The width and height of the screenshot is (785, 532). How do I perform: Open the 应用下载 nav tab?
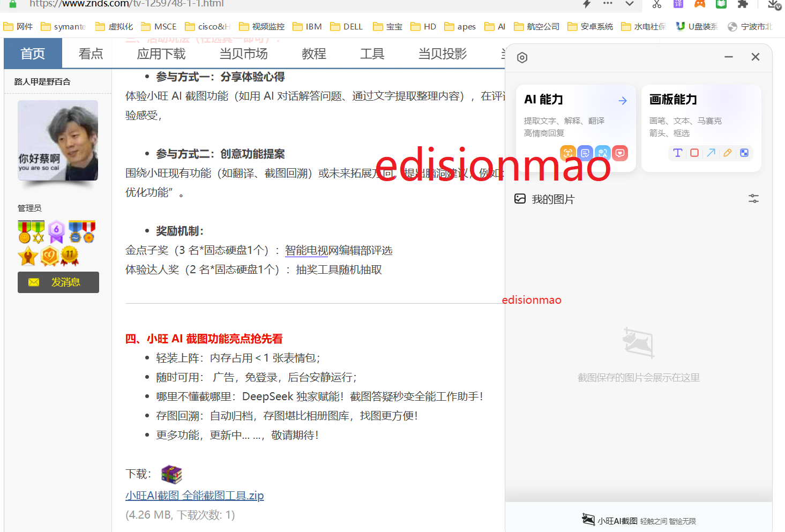click(x=161, y=54)
